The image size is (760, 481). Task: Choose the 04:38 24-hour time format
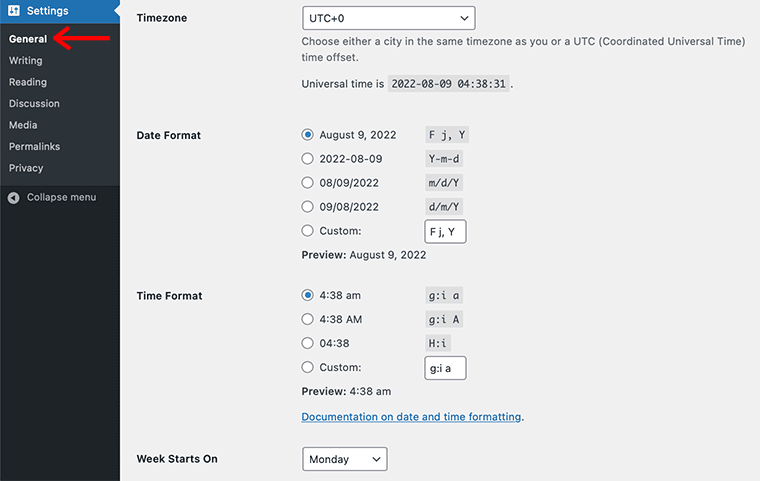307,343
